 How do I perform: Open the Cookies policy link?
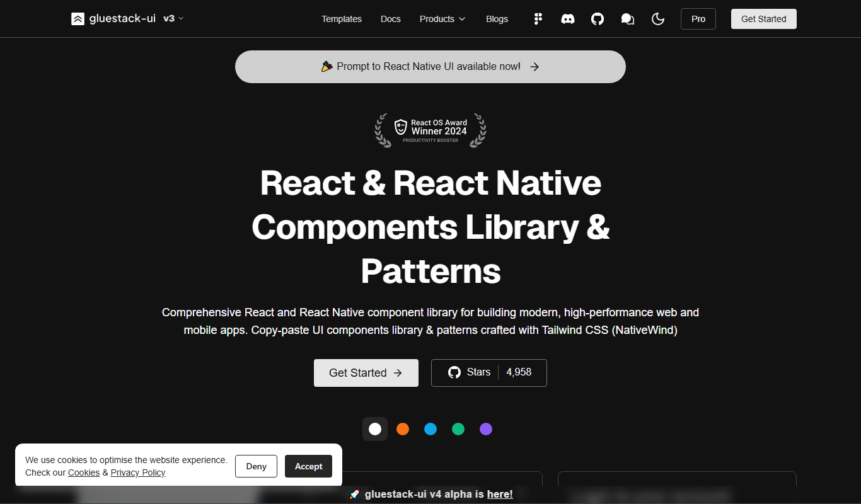pyautogui.click(x=84, y=472)
